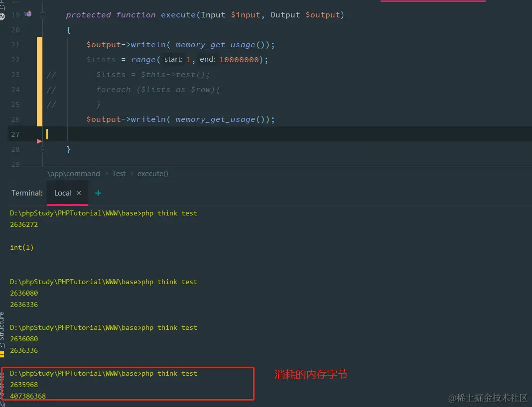This screenshot has height=407, width=532.
Task: Click the Test class breadcrumb
Action: click(119, 174)
